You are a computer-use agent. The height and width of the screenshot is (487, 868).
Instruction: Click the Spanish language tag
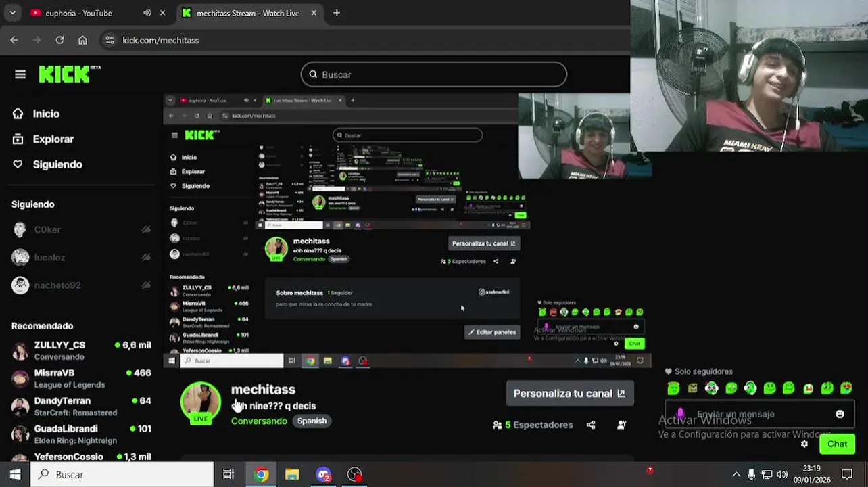tap(312, 421)
